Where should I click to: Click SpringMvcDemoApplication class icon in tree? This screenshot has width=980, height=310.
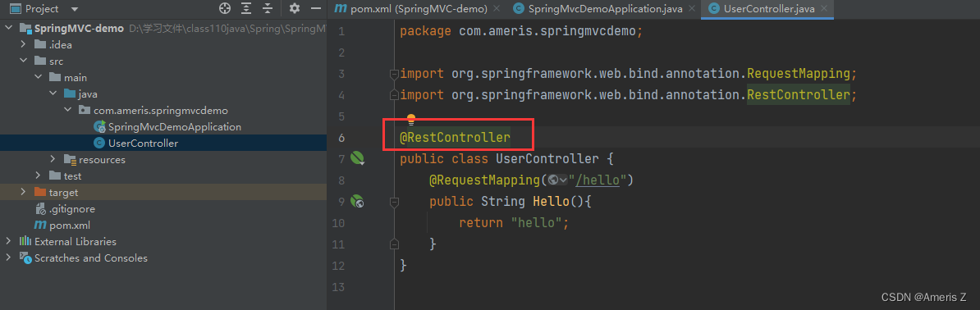(x=99, y=127)
